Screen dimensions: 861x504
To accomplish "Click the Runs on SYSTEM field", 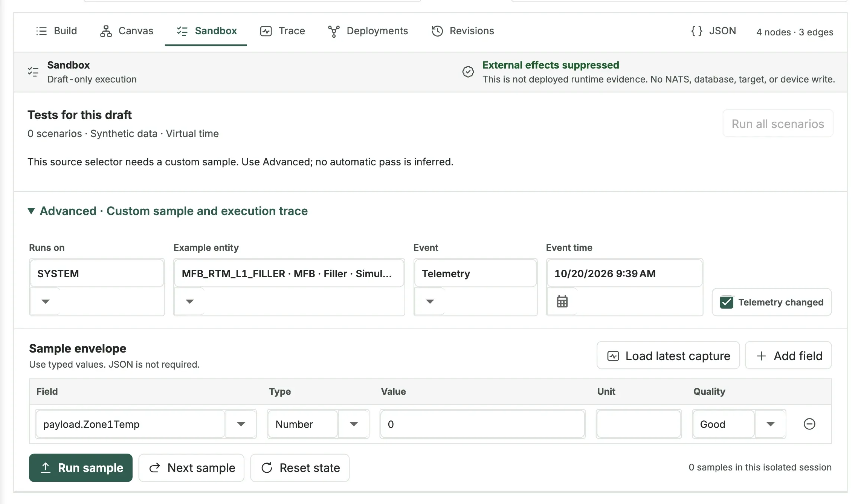I will pyautogui.click(x=97, y=273).
